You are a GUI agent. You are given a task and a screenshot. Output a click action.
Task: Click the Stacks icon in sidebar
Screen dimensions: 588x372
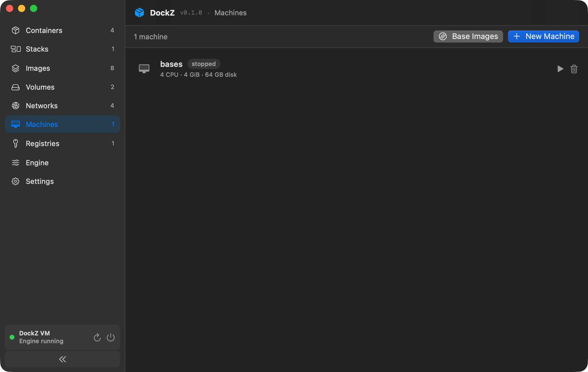pyautogui.click(x=16, y=49)
